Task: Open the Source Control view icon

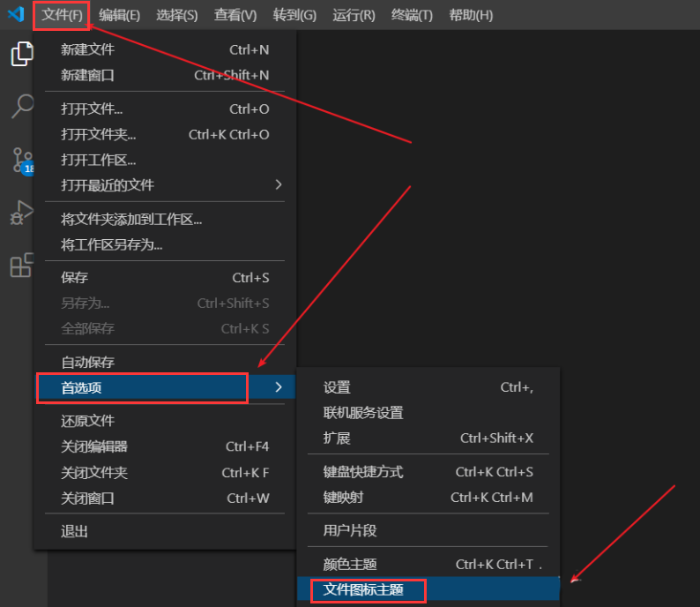Action: [x=22, y=161]
